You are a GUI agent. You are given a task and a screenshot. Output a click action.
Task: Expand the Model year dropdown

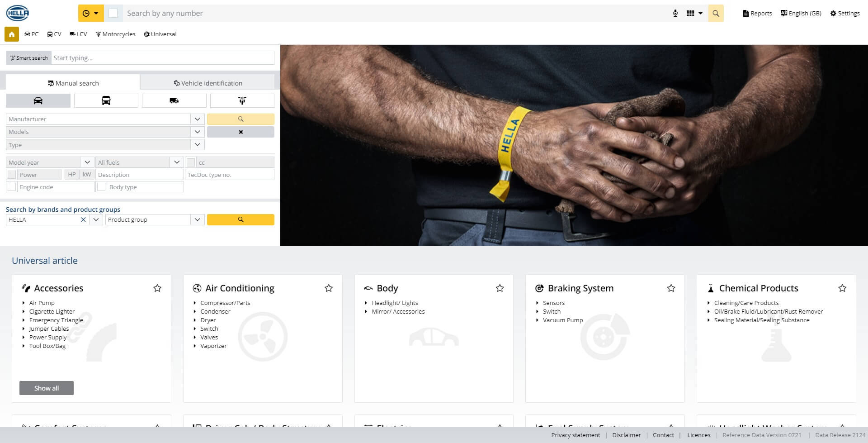[87, 162]
